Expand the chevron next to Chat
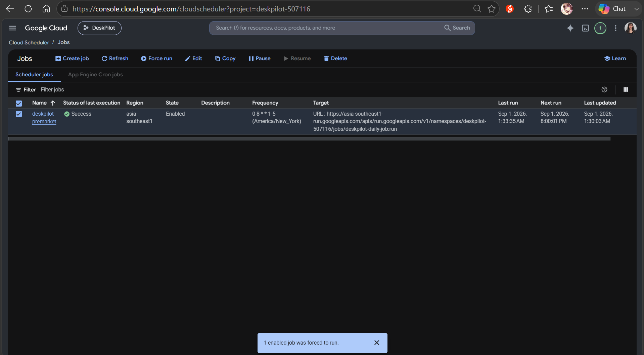The image size is (644, 355). [x=636, y=9]
